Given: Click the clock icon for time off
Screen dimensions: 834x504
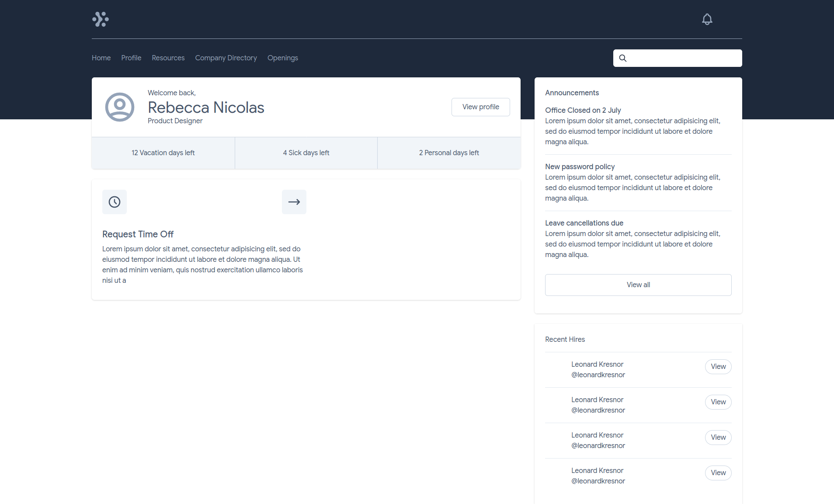Looking at the screenshot, I should 115,202.
